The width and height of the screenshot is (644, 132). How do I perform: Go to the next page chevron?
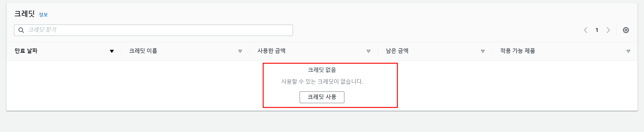point(608,30)
